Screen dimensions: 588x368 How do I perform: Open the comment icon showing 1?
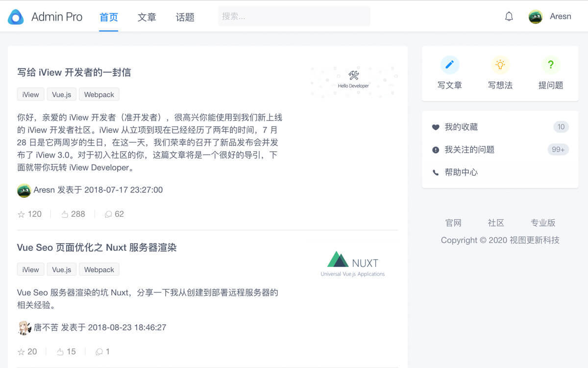click(x=98, y=352)
